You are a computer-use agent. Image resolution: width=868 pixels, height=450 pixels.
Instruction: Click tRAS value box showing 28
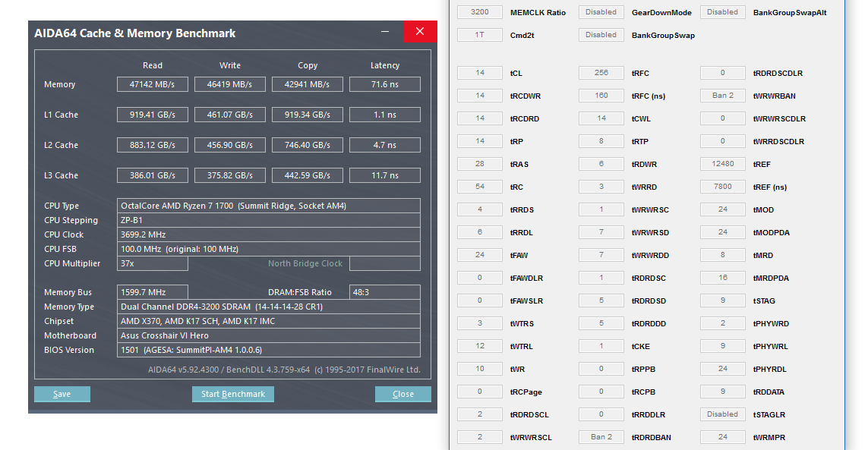click(480, 164)
